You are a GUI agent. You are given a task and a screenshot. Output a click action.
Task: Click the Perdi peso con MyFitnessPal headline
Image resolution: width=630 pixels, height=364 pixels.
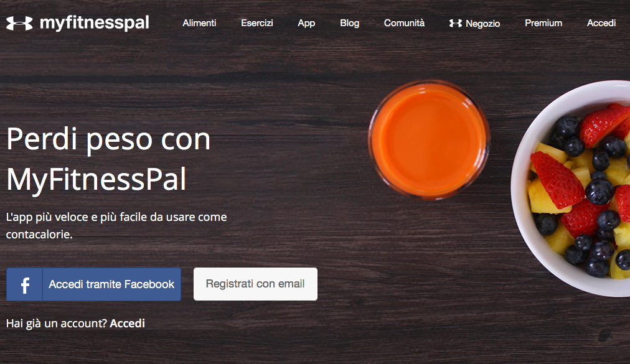tap(108, 159)
